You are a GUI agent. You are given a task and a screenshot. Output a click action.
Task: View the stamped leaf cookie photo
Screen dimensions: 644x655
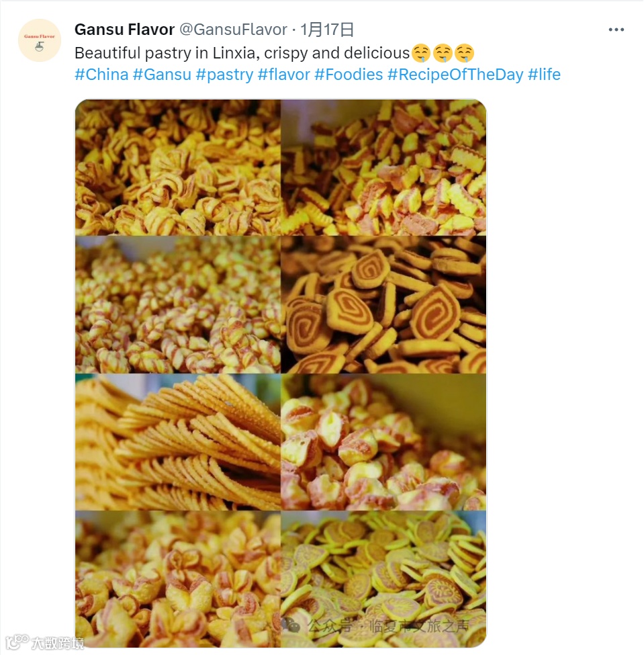(x=384, y=579)
